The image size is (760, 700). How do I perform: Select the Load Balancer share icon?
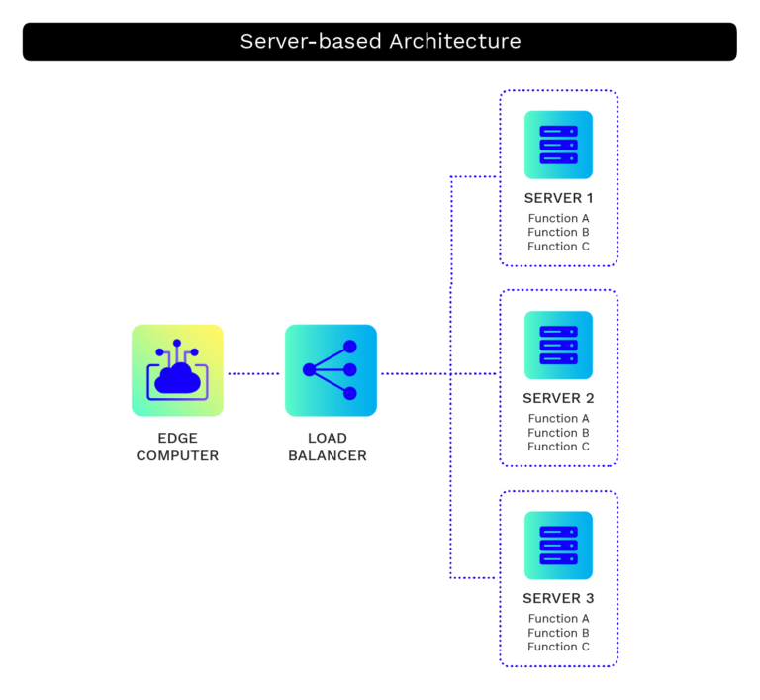[331, 370]
